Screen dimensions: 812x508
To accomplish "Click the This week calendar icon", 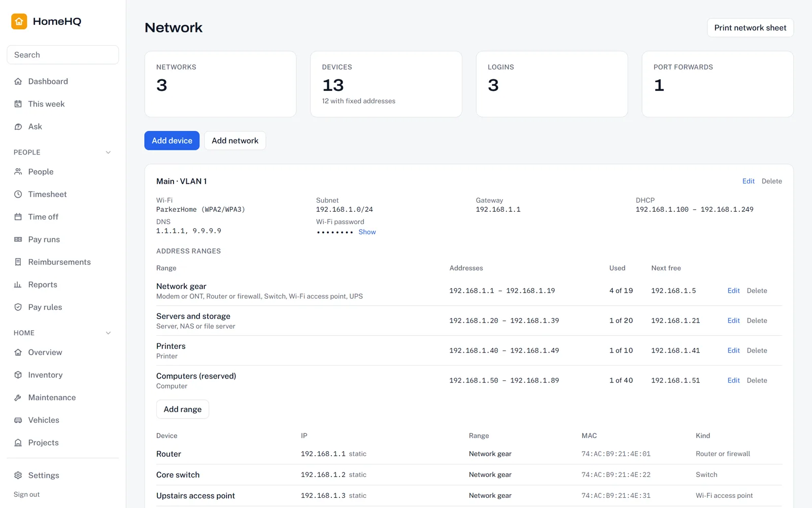I will [18, 104].
